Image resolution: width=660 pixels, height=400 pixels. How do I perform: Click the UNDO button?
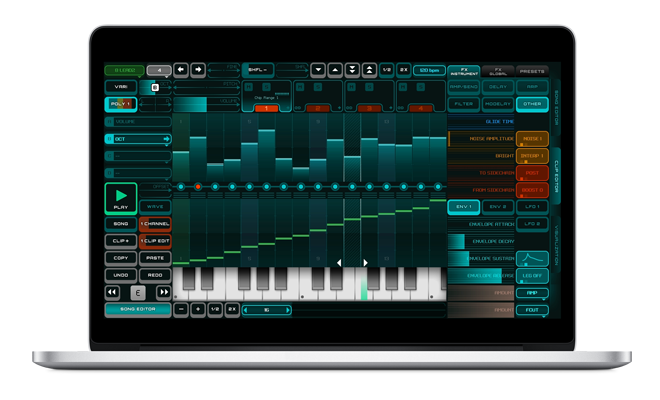pyautogui.click(x=121, y=275)
